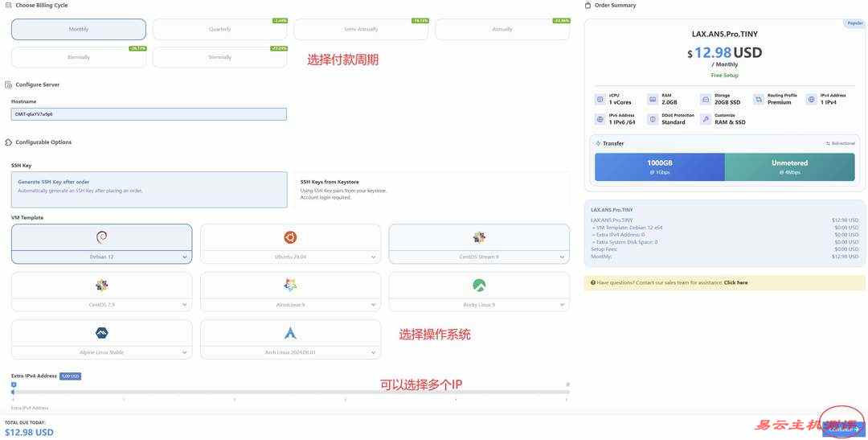Click the 'Free Setup' text
868x440 pixels.
pyautogui.click(x=725, y=75)
